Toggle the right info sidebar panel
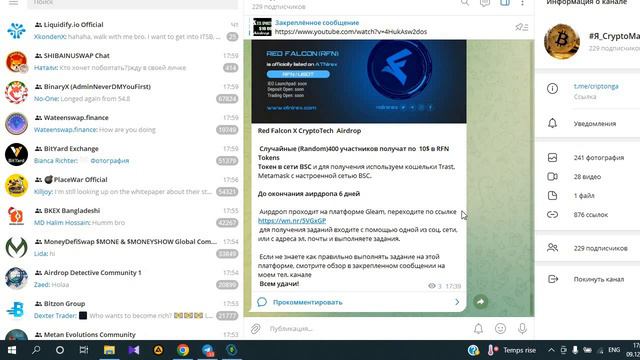640x360 pixels. pyautogui.click(x=505, y=2)
